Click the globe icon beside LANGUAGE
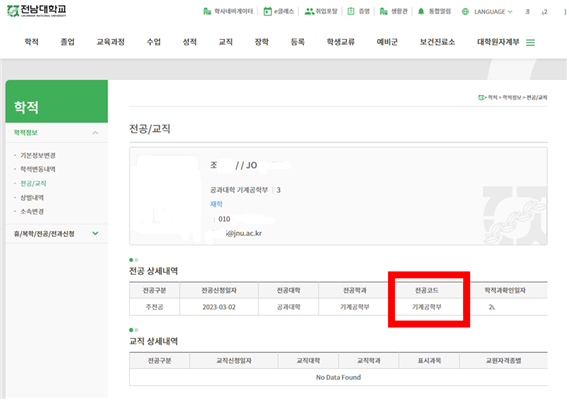569x401 pixels. [x=465, y=12]
